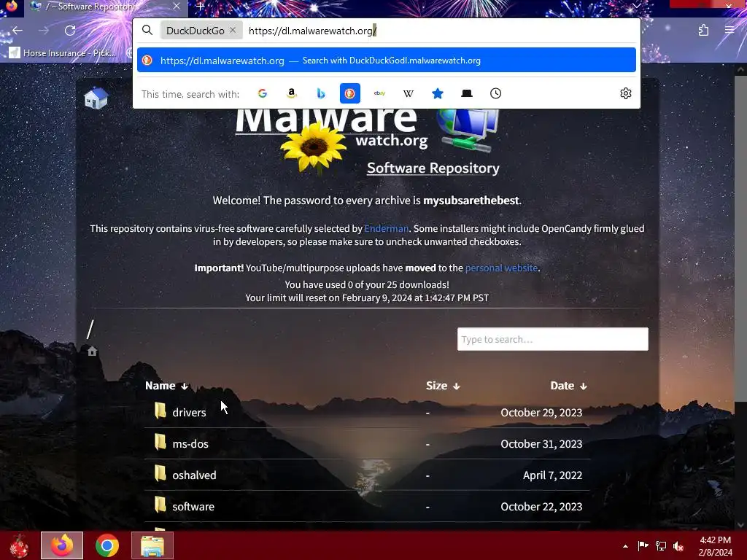
Task: Open the drivers folder name link
Action: click(x=189, y=413)
